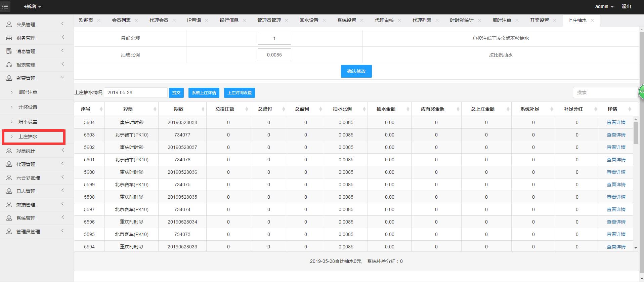This screenshot has height=282, width=644.
Task: Click the hamburger menu icon at top-left
Action: [x=5, y=7]
